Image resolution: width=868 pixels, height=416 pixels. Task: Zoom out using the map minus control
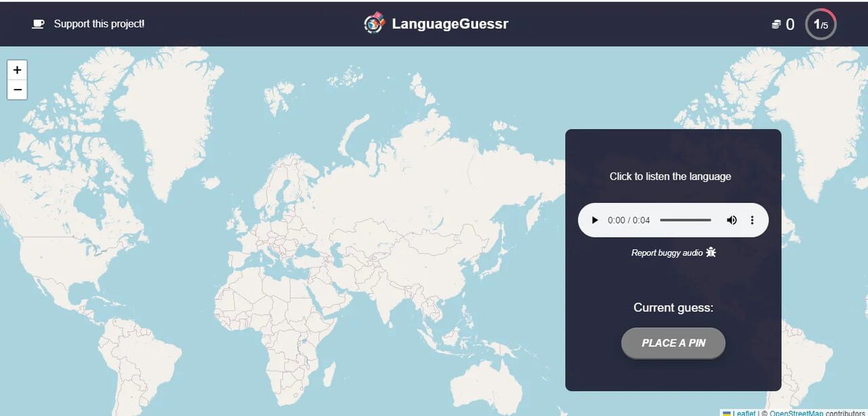[x=17, y=89]
